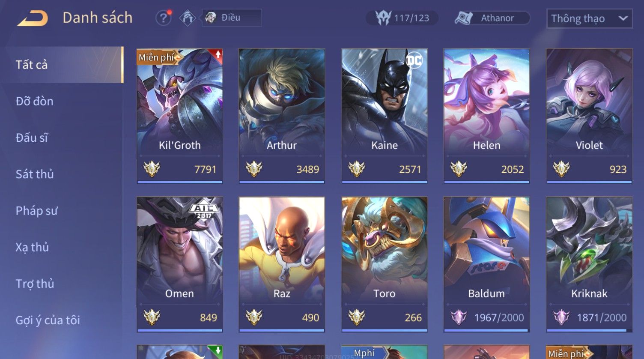Expand the Thông thạo sort dropdown
The width and height of the screenshot is (644, 359).
(589, 19)
